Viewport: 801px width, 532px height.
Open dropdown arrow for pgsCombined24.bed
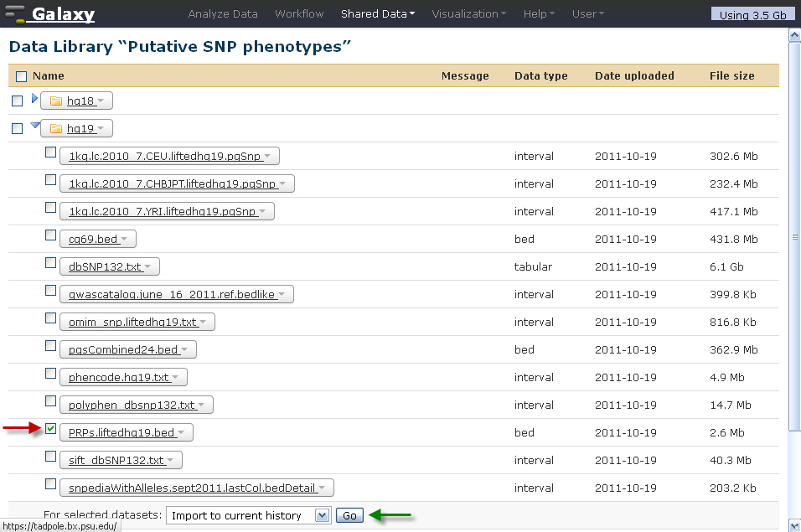click(x=184, y=349)
